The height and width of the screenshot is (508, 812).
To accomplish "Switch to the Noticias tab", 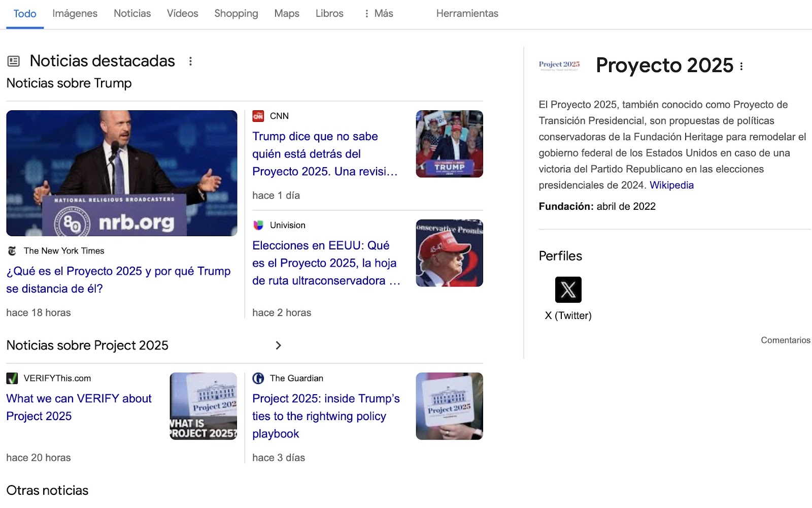I will point(132,14).
